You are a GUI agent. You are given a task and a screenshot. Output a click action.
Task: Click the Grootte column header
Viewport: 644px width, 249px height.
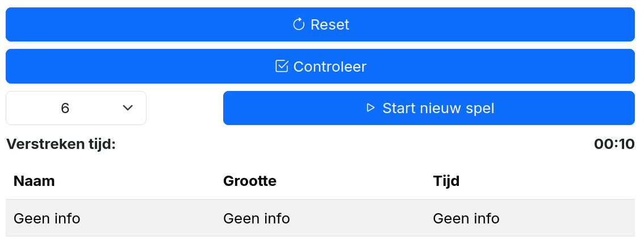[250, 181]
